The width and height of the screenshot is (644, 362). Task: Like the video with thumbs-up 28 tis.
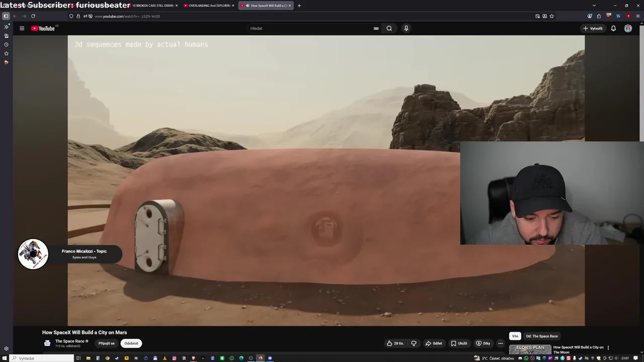(395, 343)
